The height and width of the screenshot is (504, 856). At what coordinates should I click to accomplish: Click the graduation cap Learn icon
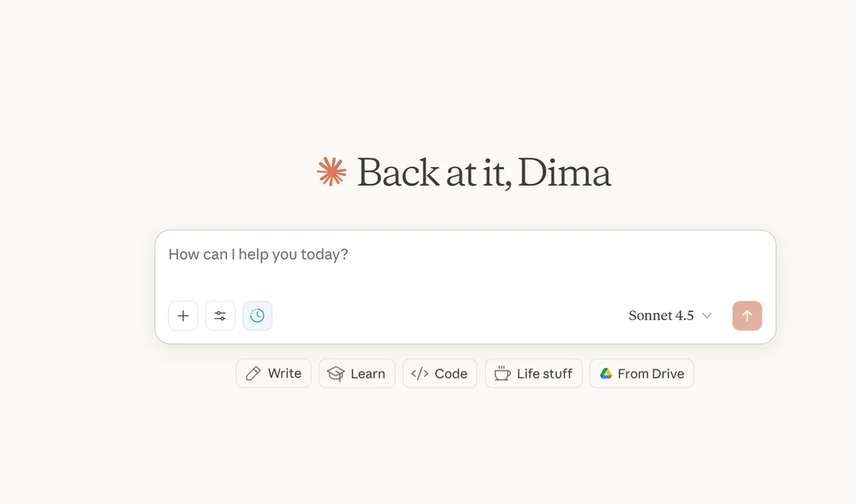(x=335, y=374)
